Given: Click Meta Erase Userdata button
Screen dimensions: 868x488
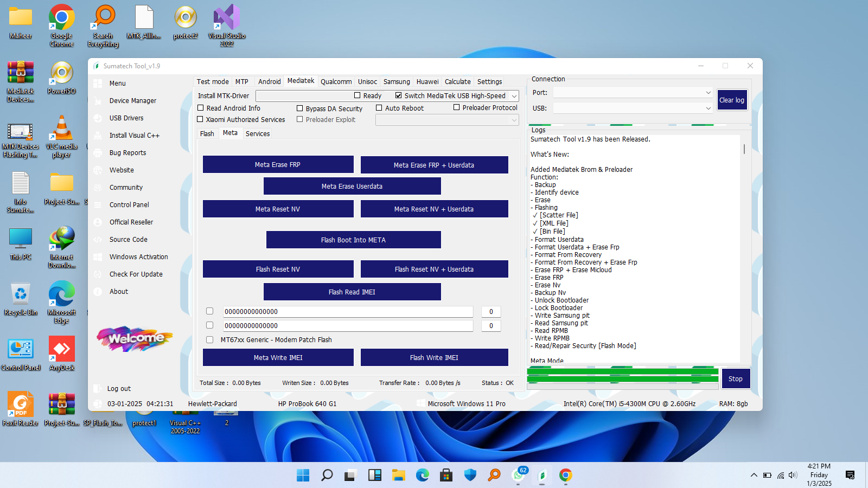Looking at the screenshot, I should [x=352, y=186].
